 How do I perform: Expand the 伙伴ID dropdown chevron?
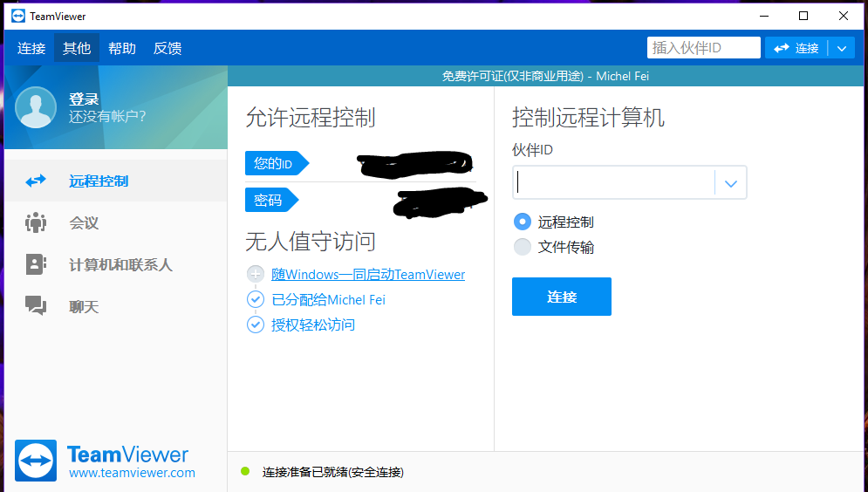click(x=731, y=183)
